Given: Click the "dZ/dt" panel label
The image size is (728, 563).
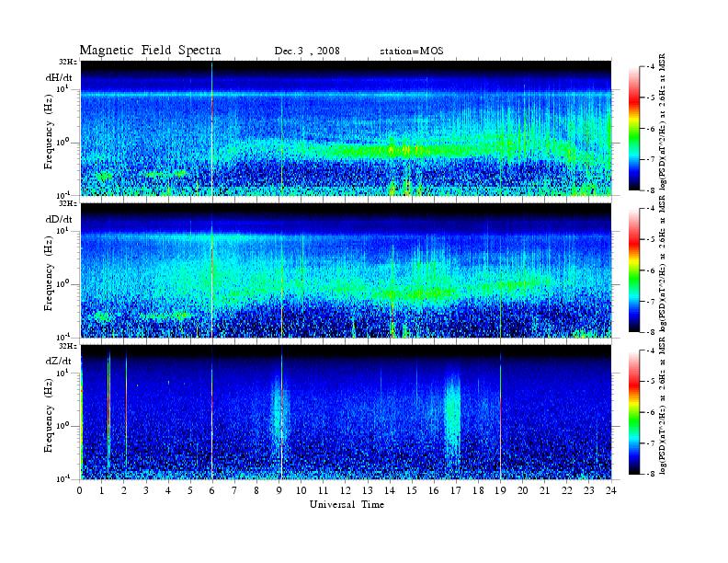Looking at the screenshot, I should 59,361.
